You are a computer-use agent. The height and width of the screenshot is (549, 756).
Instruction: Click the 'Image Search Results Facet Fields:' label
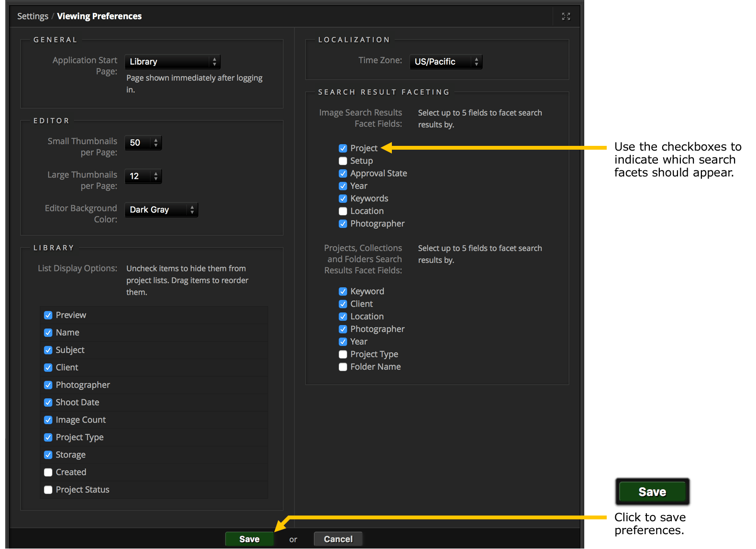(361, 118)
